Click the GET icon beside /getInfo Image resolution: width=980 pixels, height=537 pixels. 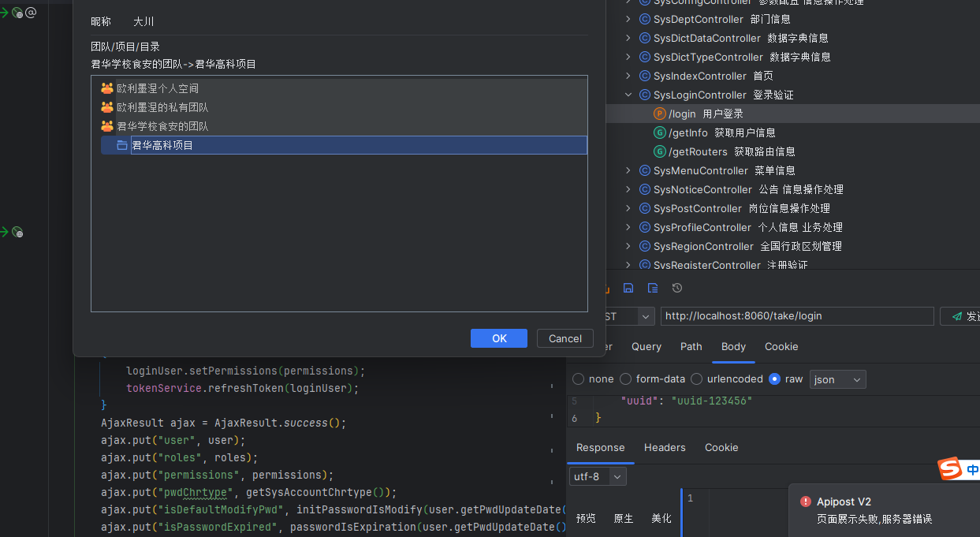click(660, 132)
